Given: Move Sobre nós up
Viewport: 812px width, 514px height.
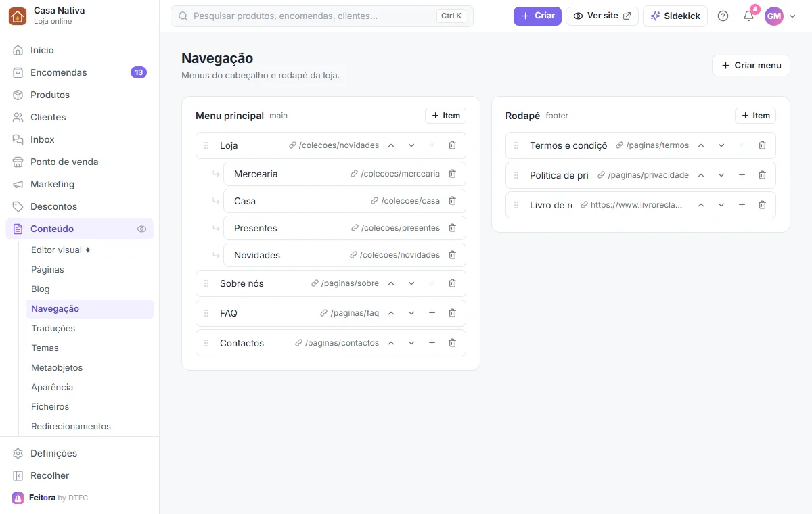Looking at the screenshot, I should (x=391, y=283).
